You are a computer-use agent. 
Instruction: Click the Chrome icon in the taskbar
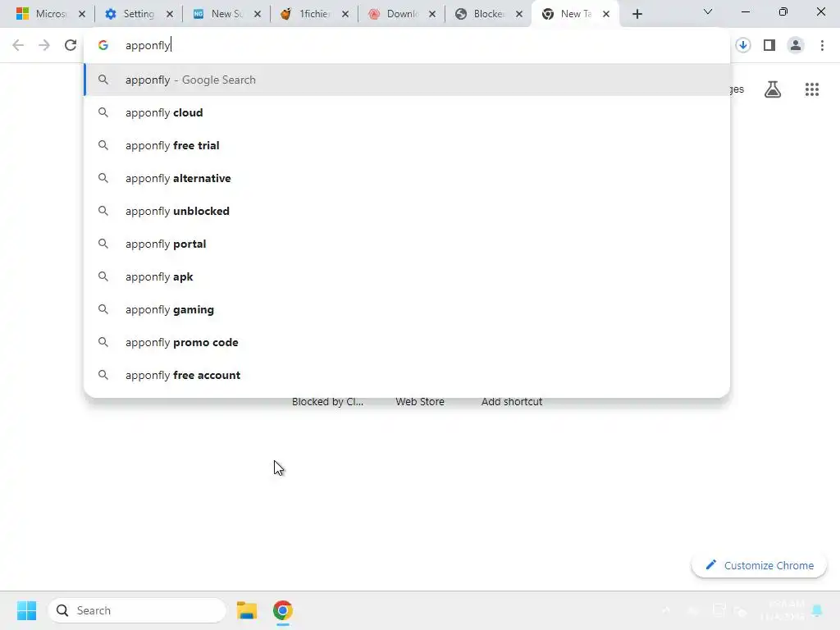[x=283, y=610]
